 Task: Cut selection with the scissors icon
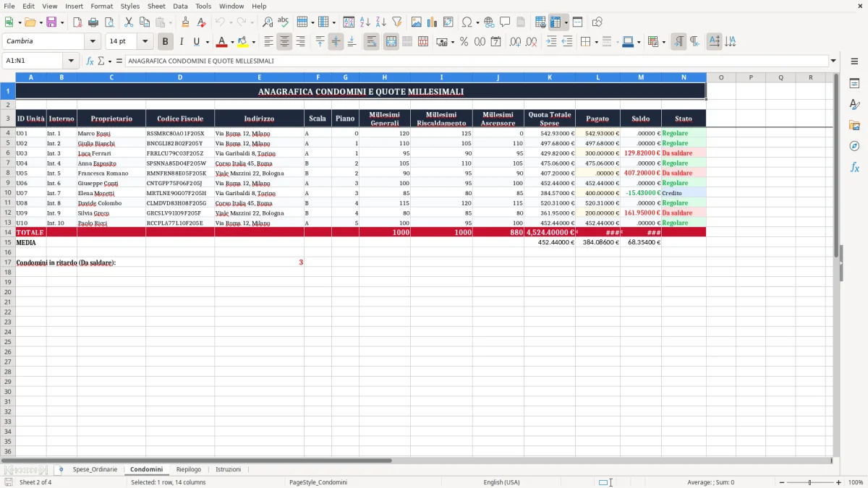coord(129,22)
